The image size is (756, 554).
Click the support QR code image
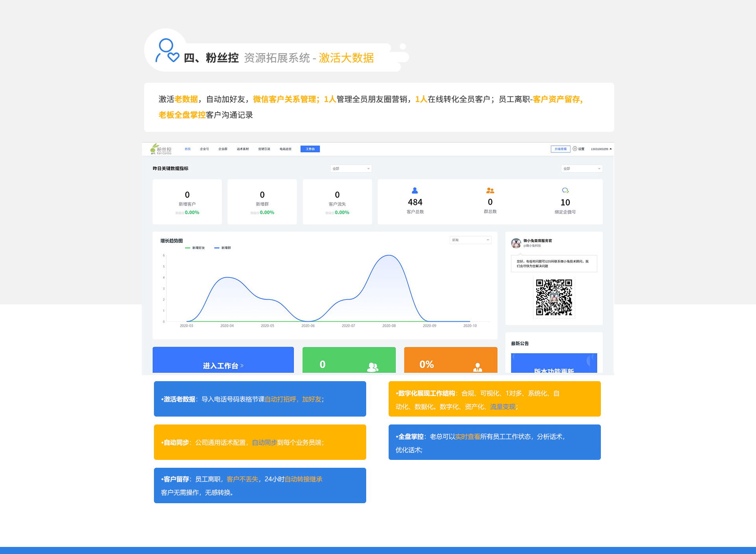(x=554, y=297)
